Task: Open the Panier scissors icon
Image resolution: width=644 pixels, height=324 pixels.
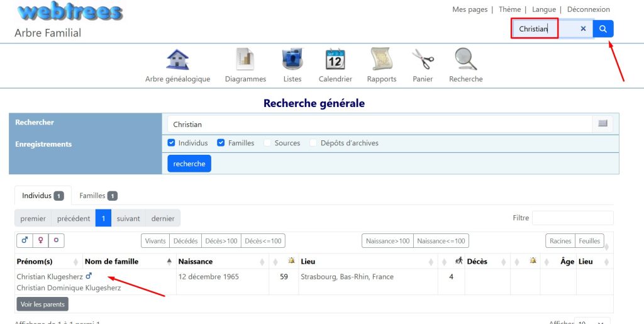Action: point(423,60)
